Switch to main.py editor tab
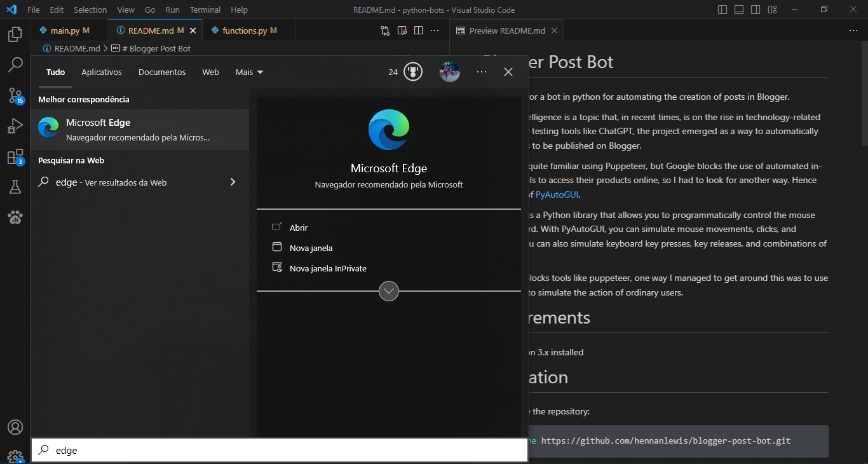This screenshot has width=868, height=464. coord(69,31)
